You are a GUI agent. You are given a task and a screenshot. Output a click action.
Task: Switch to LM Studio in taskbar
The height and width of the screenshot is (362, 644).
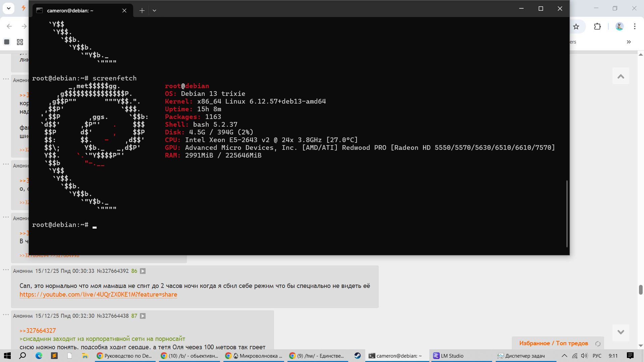click(x=448, y=356)
